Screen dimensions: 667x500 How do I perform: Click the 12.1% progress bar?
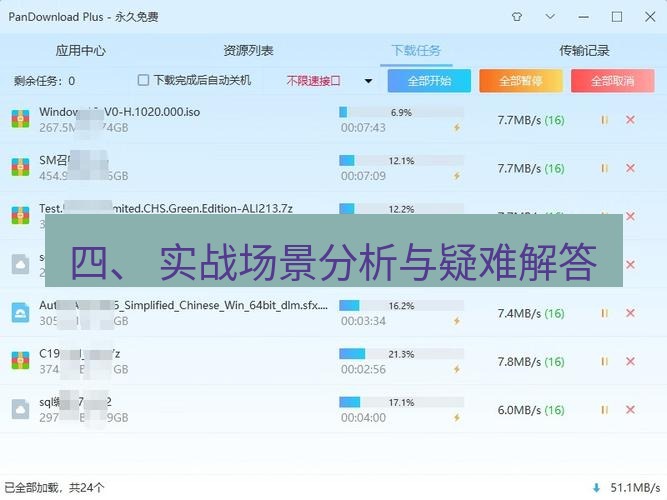click(402, 160)
